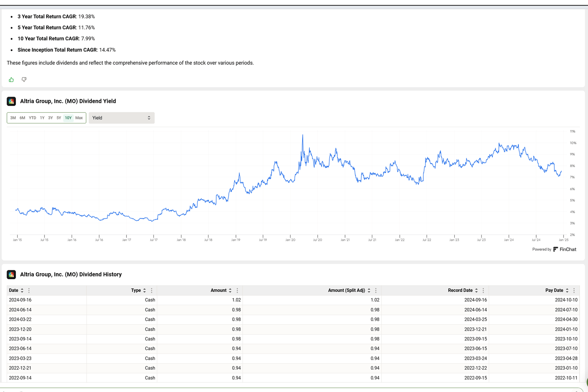Open the three-dot menu beside Date header
Viewport: 588px width, 392px height.
click(x=29, y=290)
